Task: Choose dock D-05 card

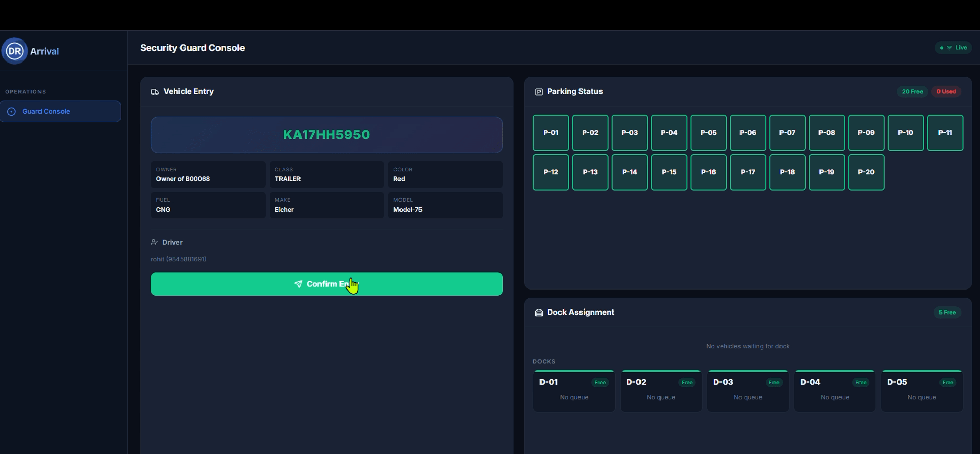Action: (921, 391)
